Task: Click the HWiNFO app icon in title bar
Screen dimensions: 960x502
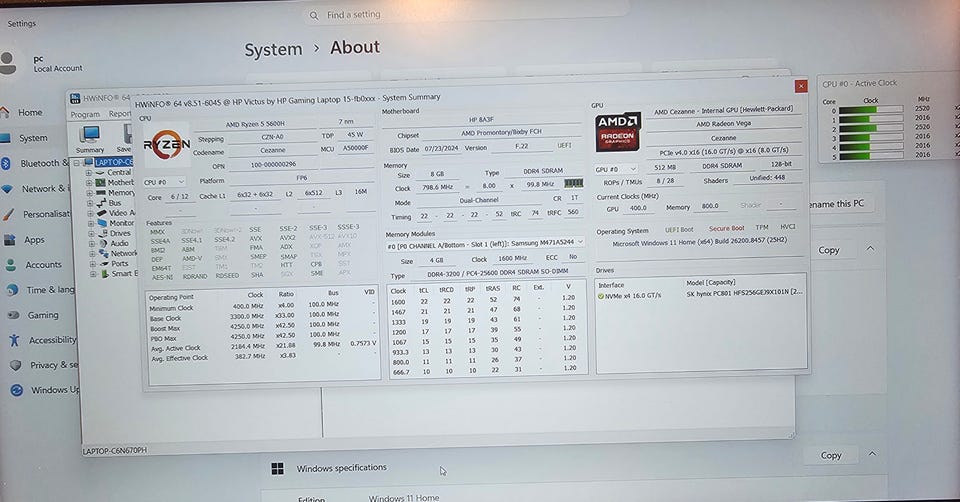Action: coord(75,98)
